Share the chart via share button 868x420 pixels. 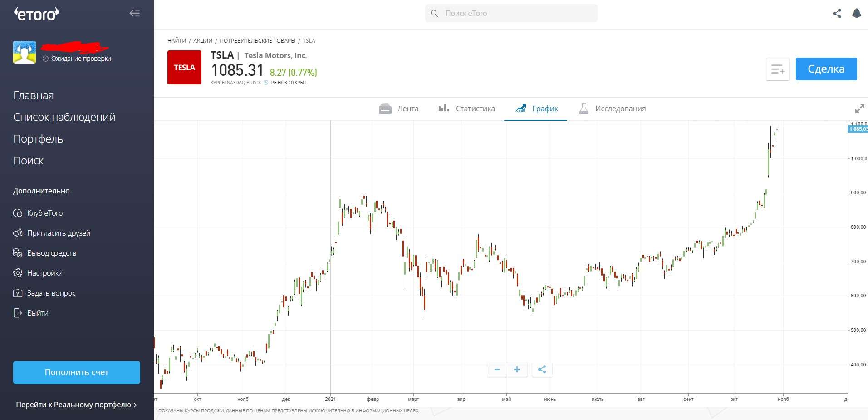[x=542, y=369]
